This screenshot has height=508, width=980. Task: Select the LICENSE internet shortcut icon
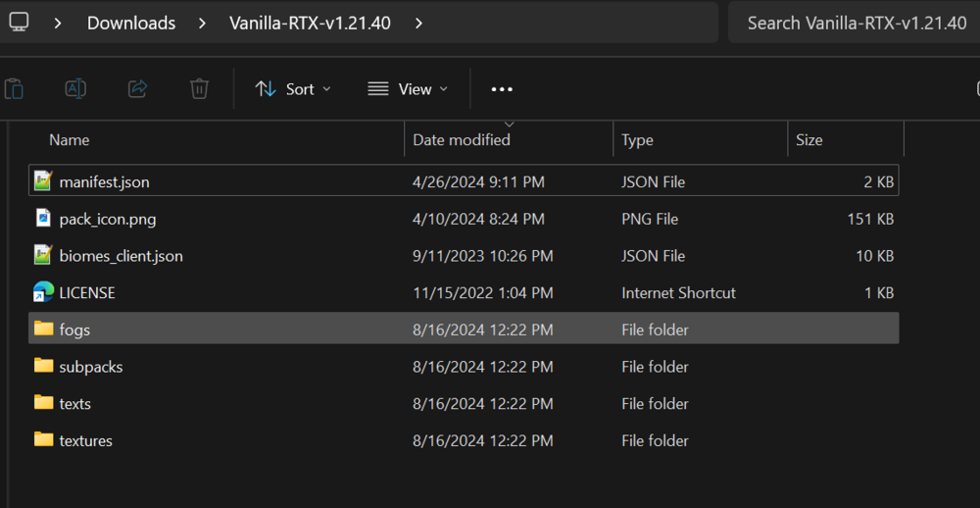click(44, 292)
